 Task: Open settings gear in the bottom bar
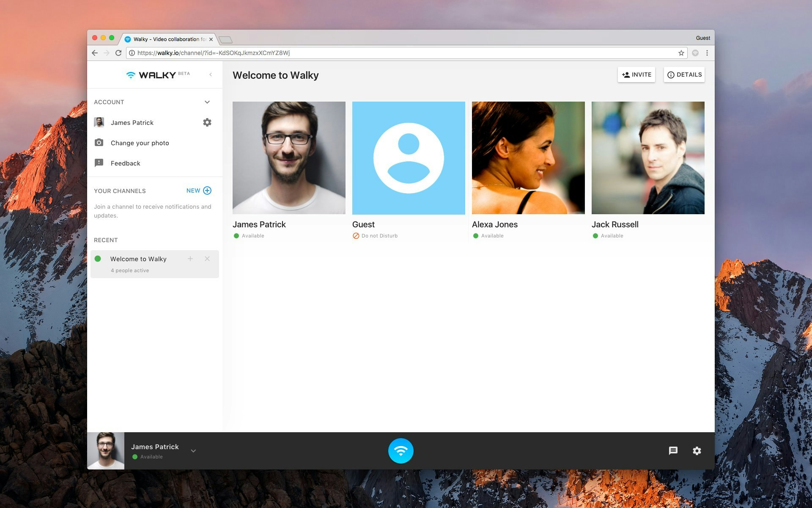click(x=697, y=451)
